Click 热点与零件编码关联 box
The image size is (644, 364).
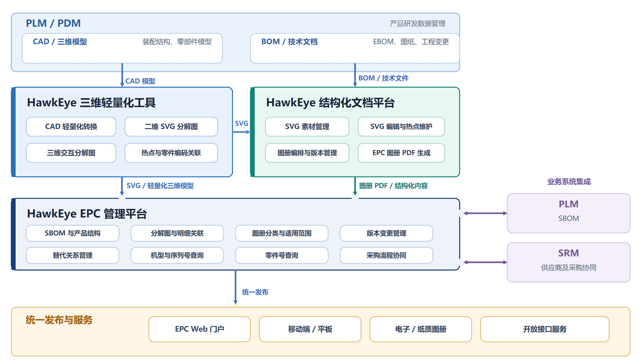pos(171,153)
